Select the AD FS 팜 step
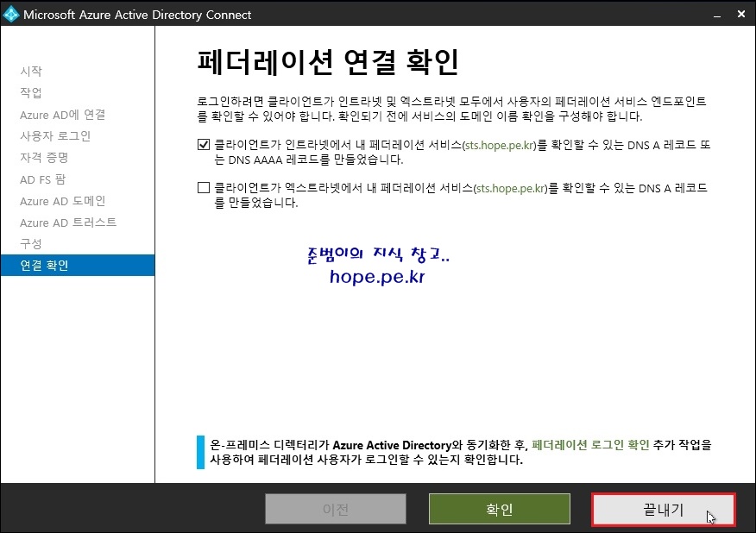Image resolution: width=756 pixels, height=533 pixels. pyautogui.click(x=42, y=179)
